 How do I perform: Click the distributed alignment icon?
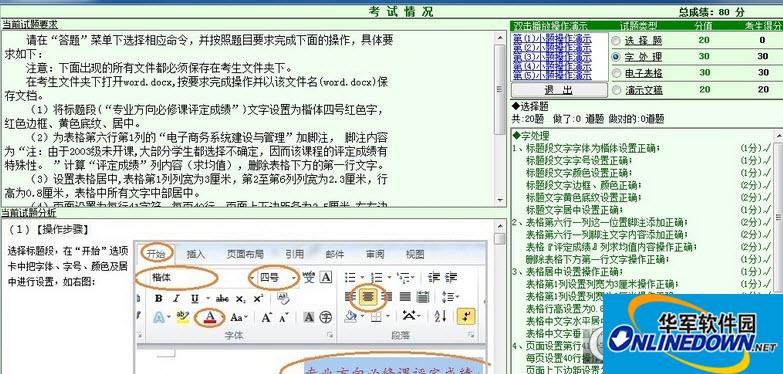click(x=423, y=297)
